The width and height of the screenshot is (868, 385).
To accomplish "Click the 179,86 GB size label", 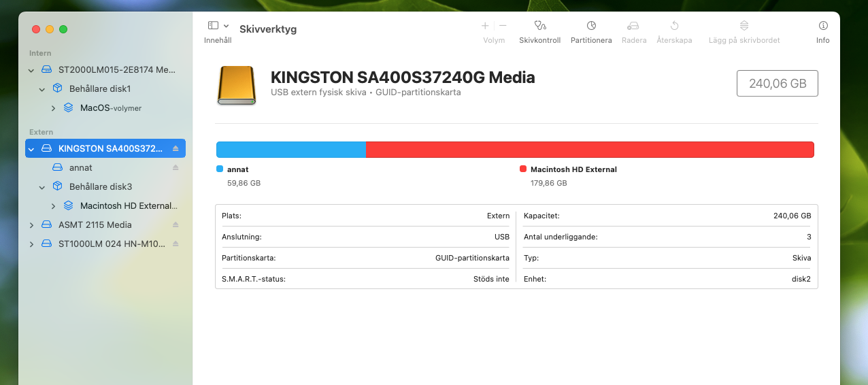I will pos(549,183).
